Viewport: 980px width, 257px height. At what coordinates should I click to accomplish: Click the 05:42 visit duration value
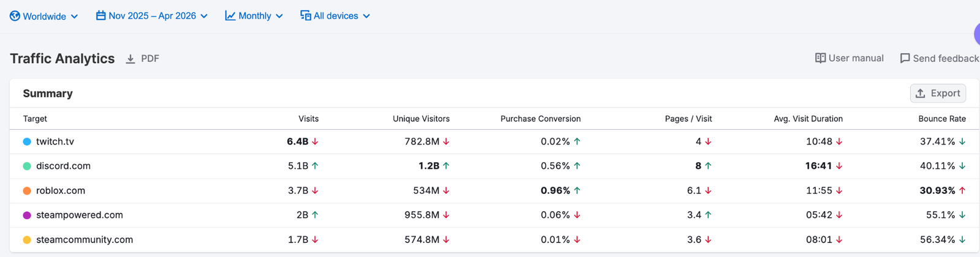[820, 215]
